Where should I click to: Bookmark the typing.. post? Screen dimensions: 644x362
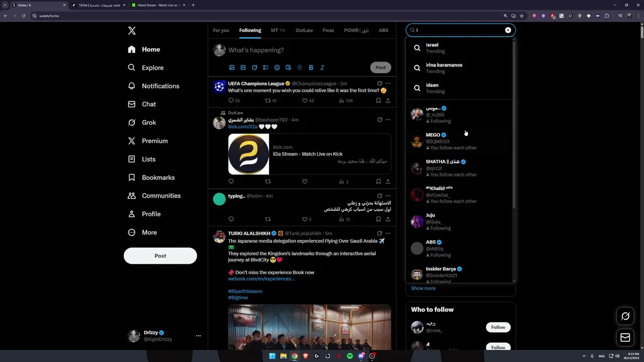(x=378, y=219)
